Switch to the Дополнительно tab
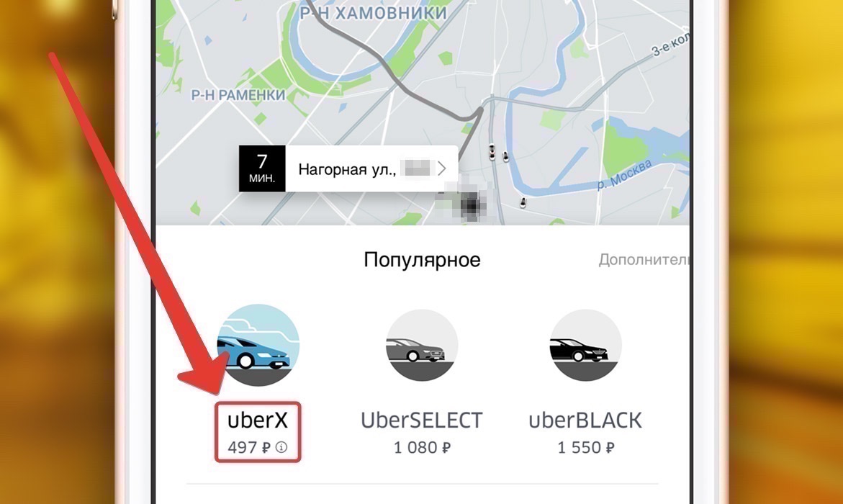The height and width of the screenshot is (504, 843). point(644,260)
